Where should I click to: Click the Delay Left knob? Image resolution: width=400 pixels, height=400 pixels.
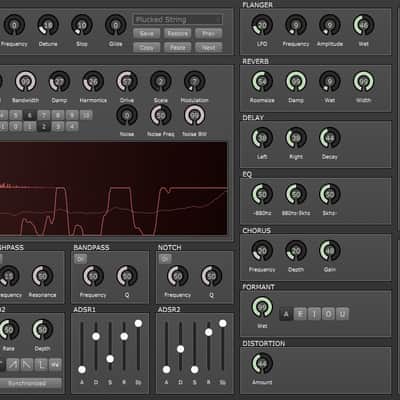pos(262,138)
